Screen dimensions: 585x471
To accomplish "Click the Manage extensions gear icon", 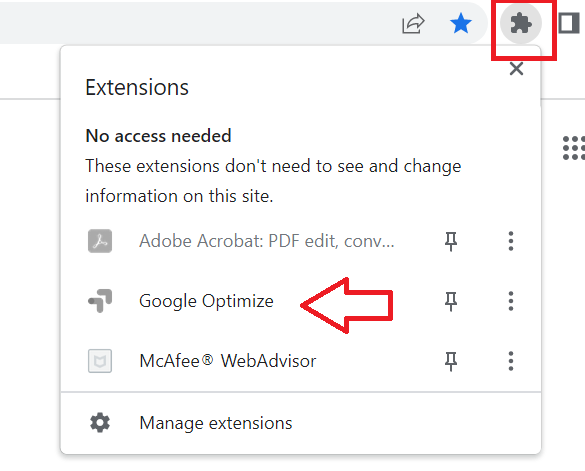I will 100,423.
